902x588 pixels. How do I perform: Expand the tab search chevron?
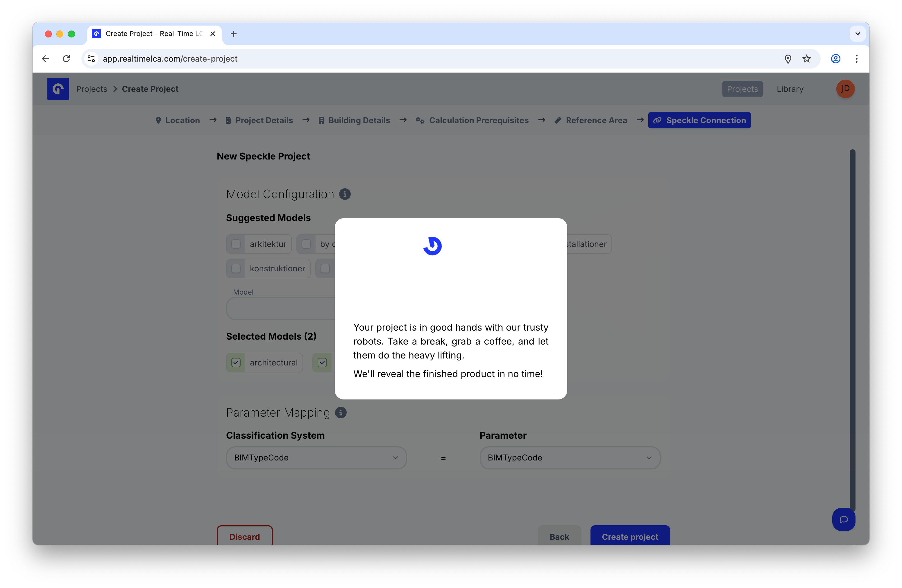(x=858, y=34)
